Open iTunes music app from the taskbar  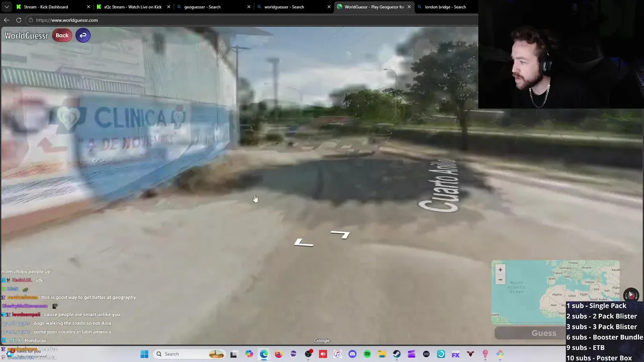(338, 354)
